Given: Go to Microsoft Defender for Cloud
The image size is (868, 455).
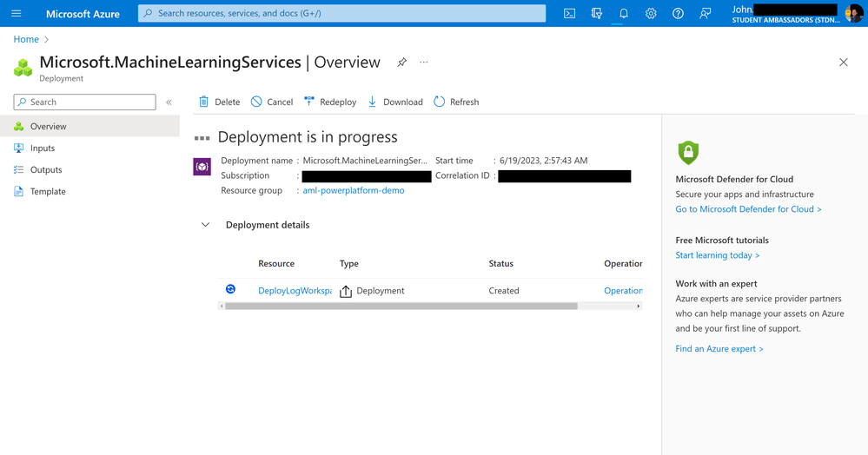Looking at the screenshot, I should coord(748,209).
